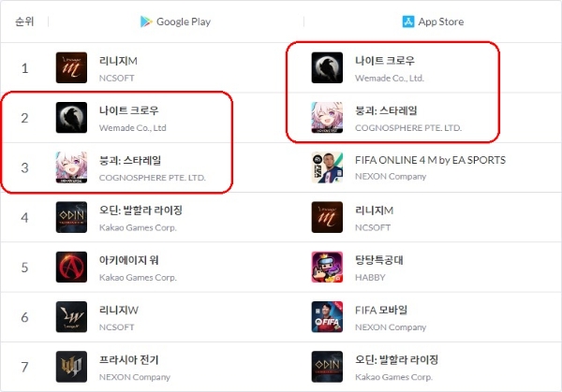This screenshot has height=392, width=562.
Task: Open the 아키에이지 워 red A icon
Action: (x=71, y=267)
